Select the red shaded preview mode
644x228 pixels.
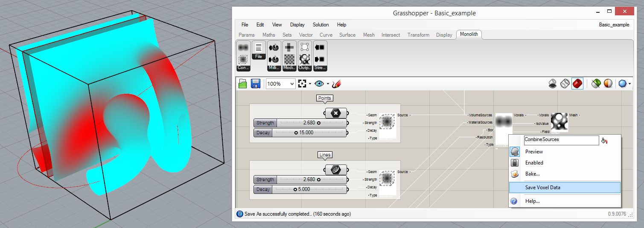pyautogui.click(x=577, y=84)
